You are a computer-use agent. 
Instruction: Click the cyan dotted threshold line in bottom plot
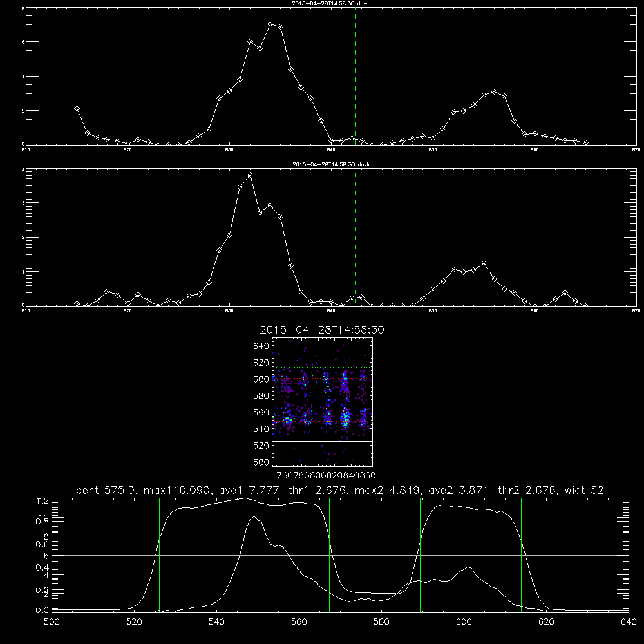[x=340, y=587]
